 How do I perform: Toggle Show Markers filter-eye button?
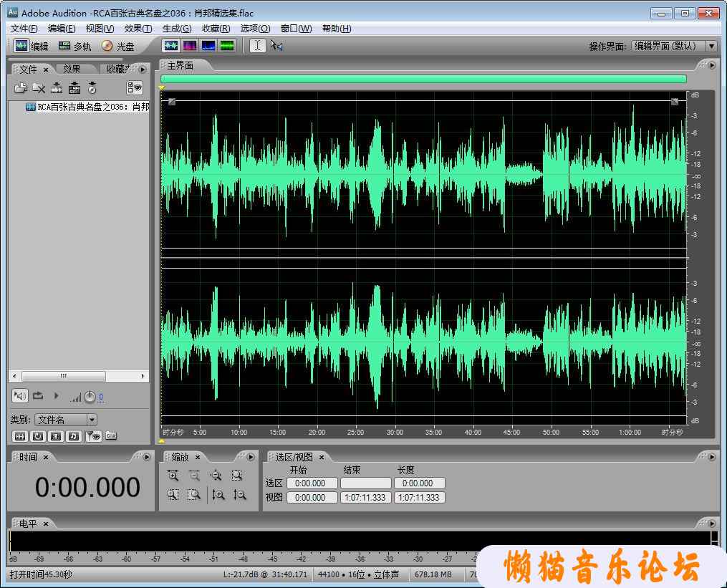click(93, 436)
